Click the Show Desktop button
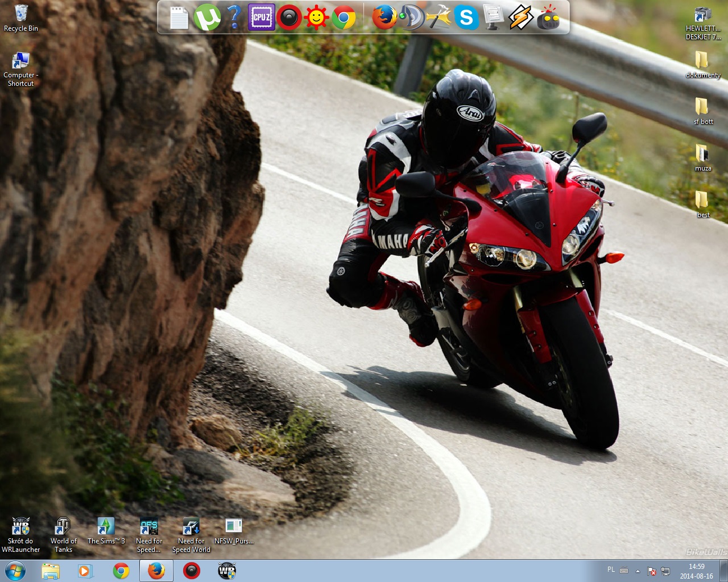728x582 pixels. tap(723, 571)
